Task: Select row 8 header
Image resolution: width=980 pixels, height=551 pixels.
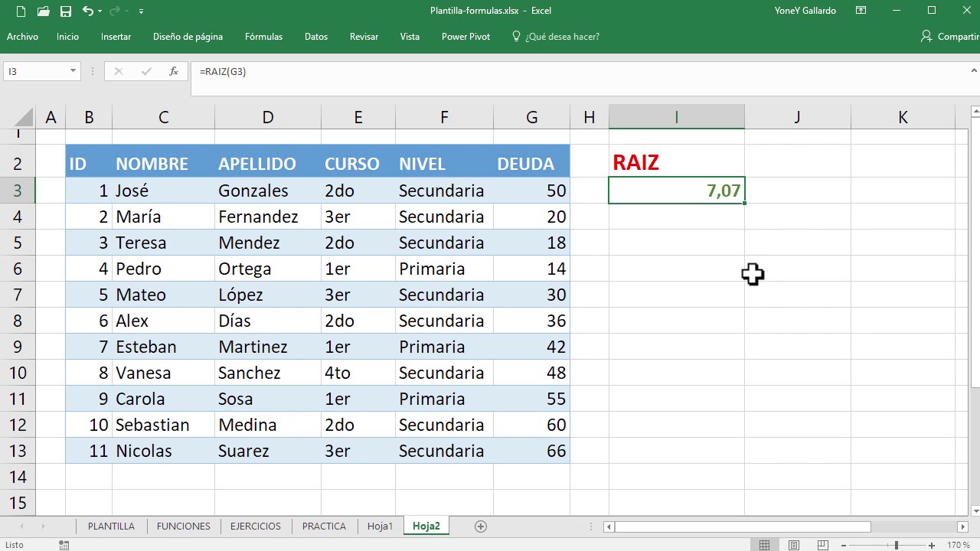Action: pyautogui.click(x=18, y=321)
